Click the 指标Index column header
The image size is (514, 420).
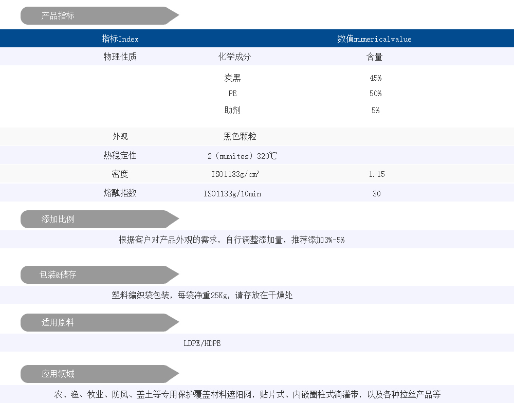click(x=120, y=39)
